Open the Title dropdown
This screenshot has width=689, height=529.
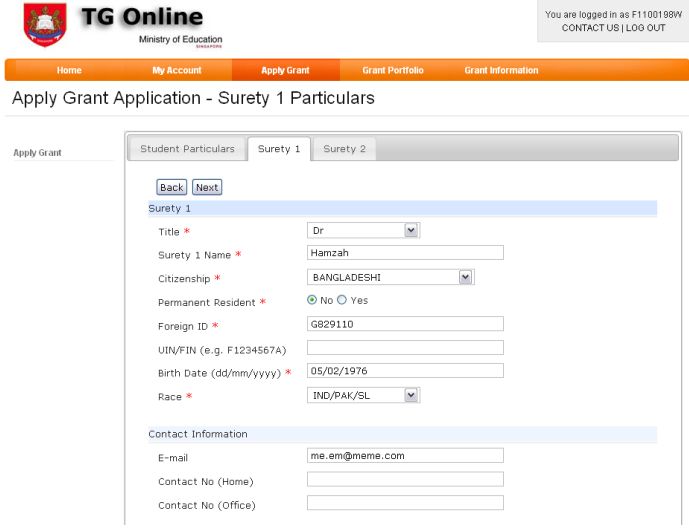pos(363,231)
